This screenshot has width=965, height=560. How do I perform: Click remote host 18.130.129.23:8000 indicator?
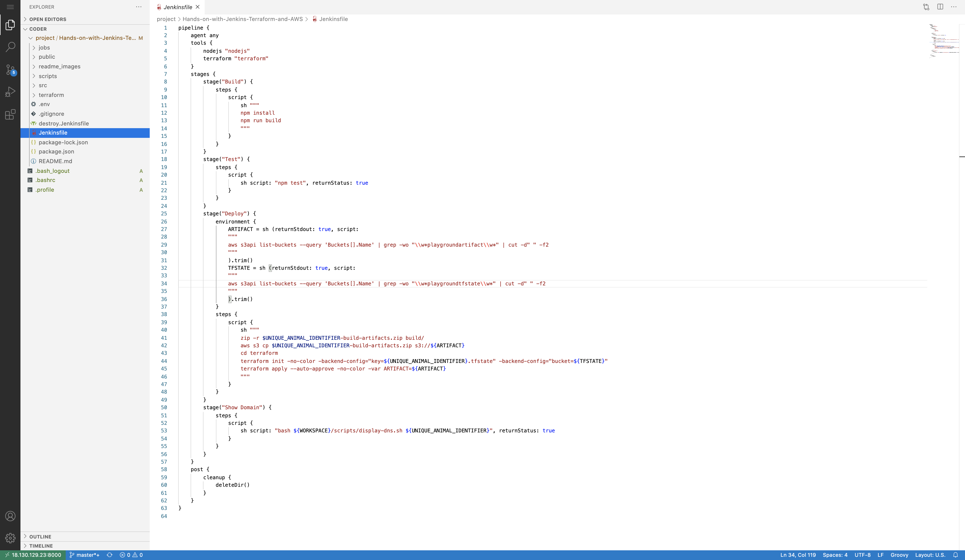tap(33, 555)
